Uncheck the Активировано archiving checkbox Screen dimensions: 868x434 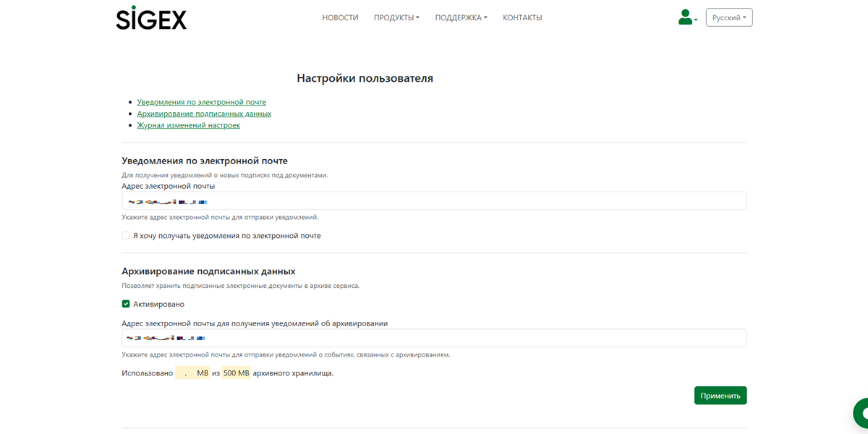coord(126,305)
